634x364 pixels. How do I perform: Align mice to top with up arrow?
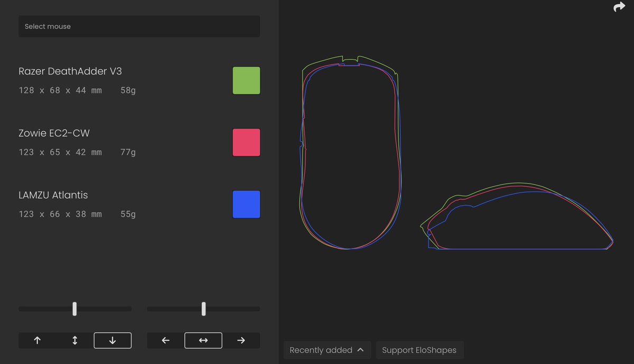[37, 341]
